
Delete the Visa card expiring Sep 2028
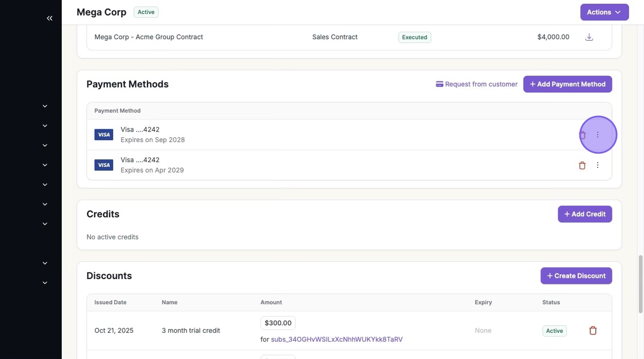tap(582, 135)
